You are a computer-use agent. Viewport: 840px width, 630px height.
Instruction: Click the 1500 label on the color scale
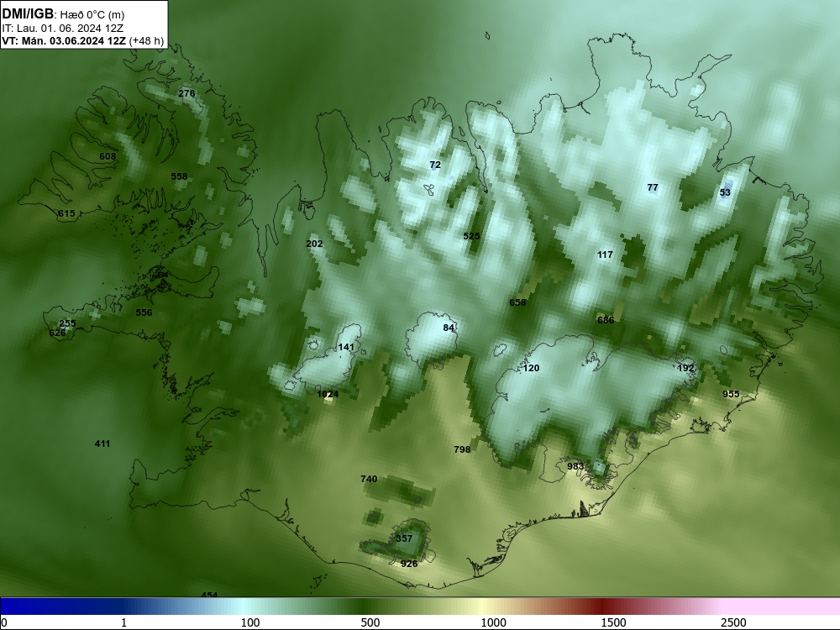click(x=613, y=622)
